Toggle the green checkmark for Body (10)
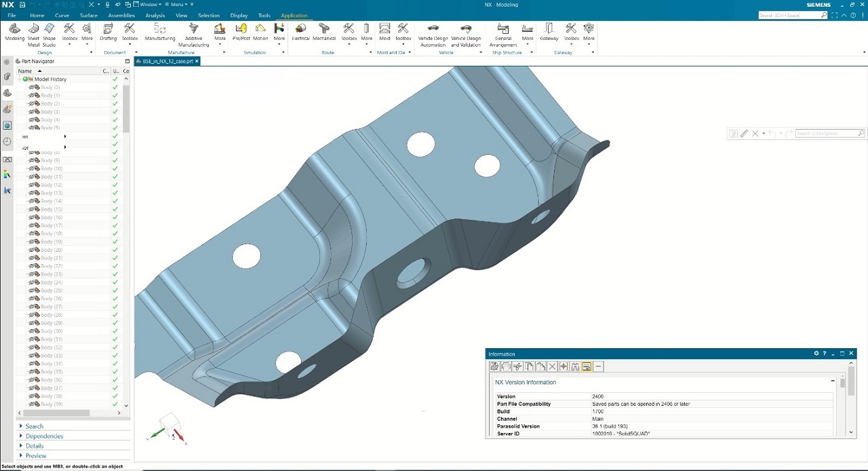 click(x=115, y=169)
